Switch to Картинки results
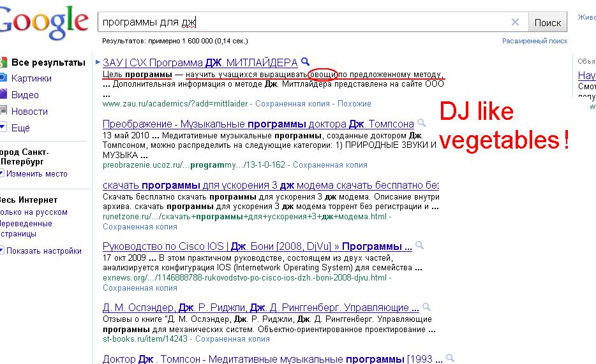 [x=31, y=78]
